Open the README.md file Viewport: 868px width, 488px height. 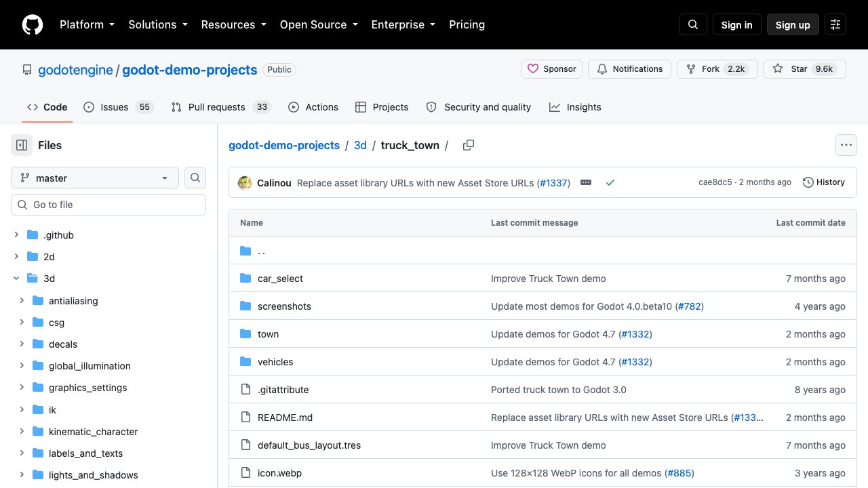tap(285, 418)
